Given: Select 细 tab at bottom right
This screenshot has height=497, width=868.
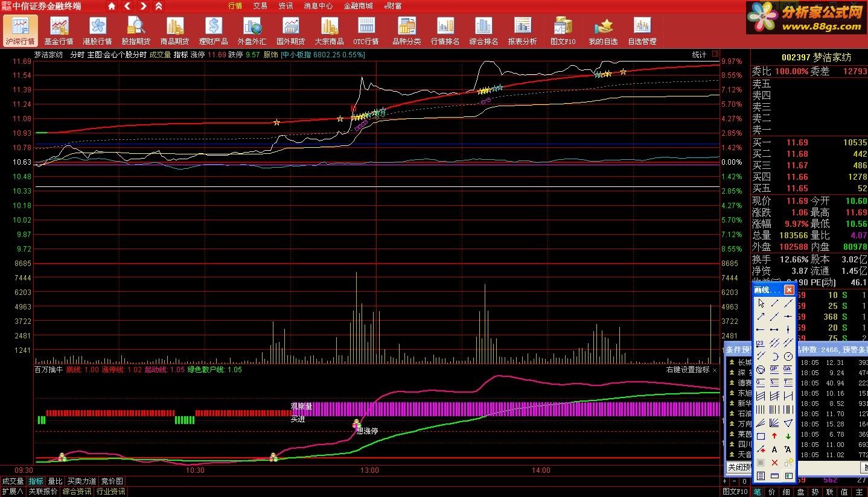Looking at the screenshot, I should pyautogui.click(x=787, y=492).
